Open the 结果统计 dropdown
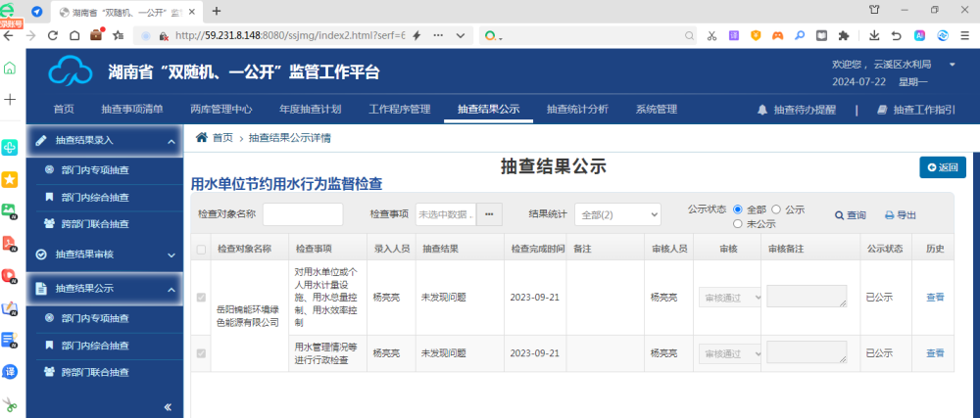The image size is (980, 418). tap(616, 214)
